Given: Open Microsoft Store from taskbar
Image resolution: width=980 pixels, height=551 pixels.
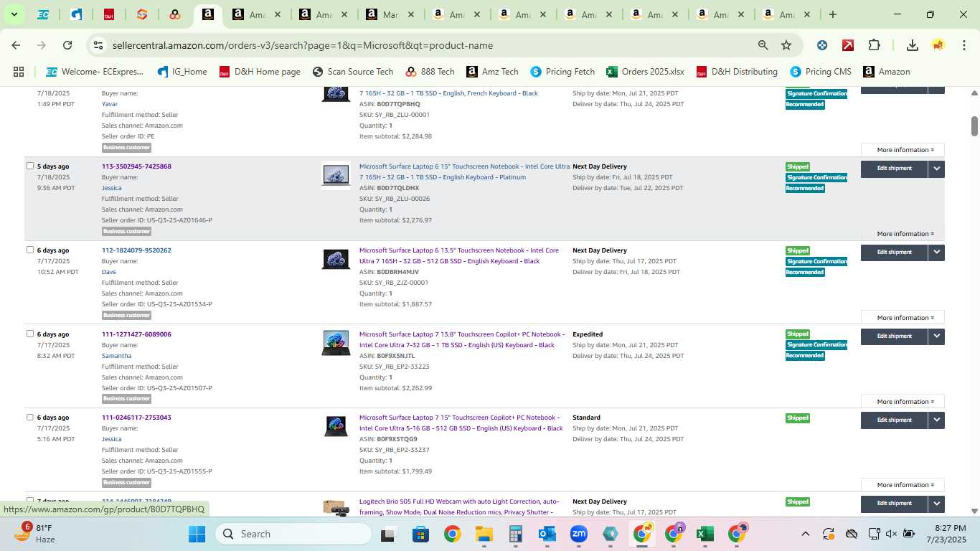Looking at the screenshot, I should click(420, 534).
